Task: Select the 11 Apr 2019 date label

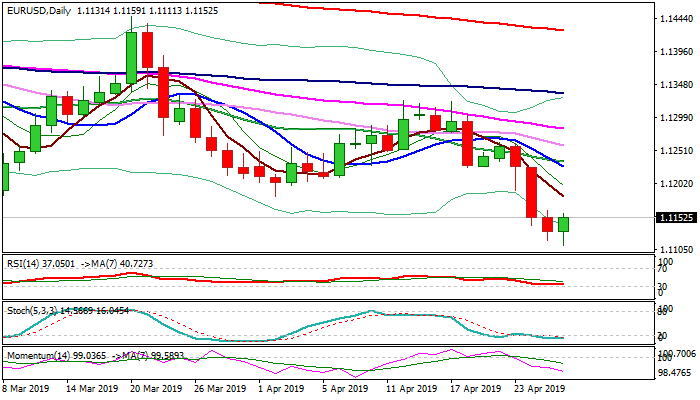Action: [x=410, y=386]
